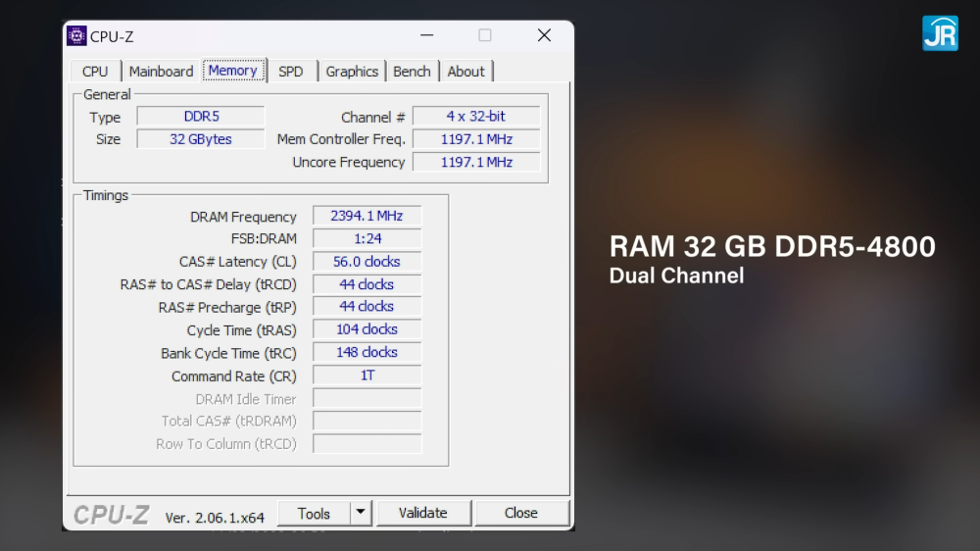
Task: Click the Command Rate 1T field
Action: pos(367,376)
